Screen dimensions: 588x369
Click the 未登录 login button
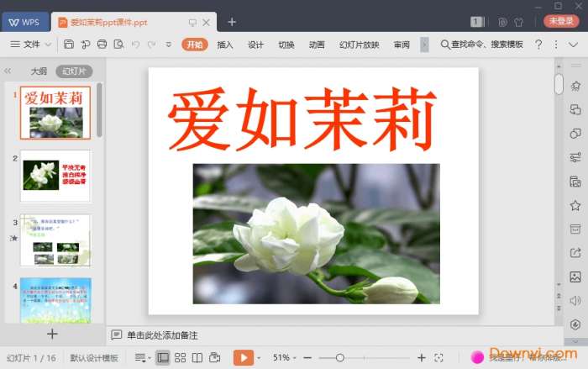point(561,22)
